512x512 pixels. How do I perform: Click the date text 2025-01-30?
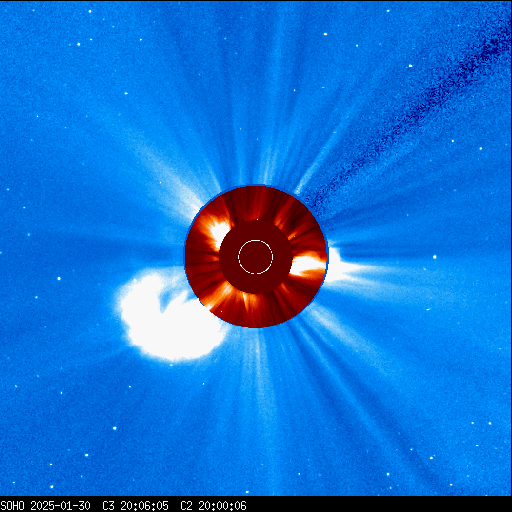(x=60, y=506)
